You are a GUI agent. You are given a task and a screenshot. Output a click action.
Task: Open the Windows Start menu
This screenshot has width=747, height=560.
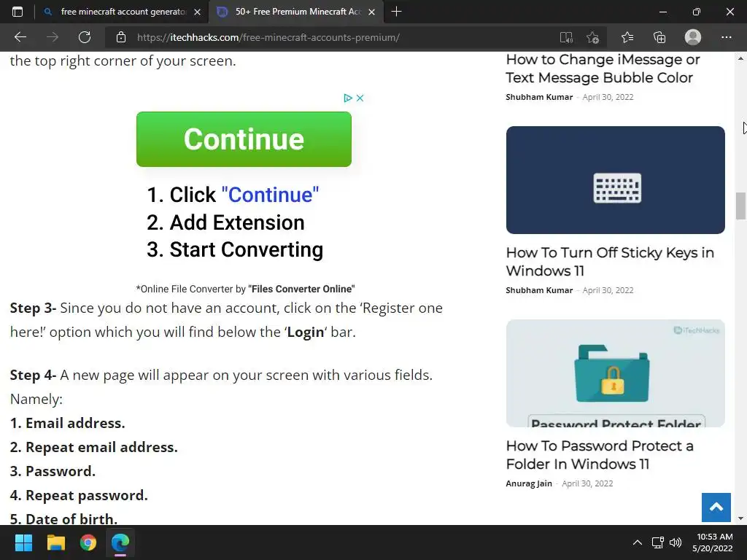(23, 542)
